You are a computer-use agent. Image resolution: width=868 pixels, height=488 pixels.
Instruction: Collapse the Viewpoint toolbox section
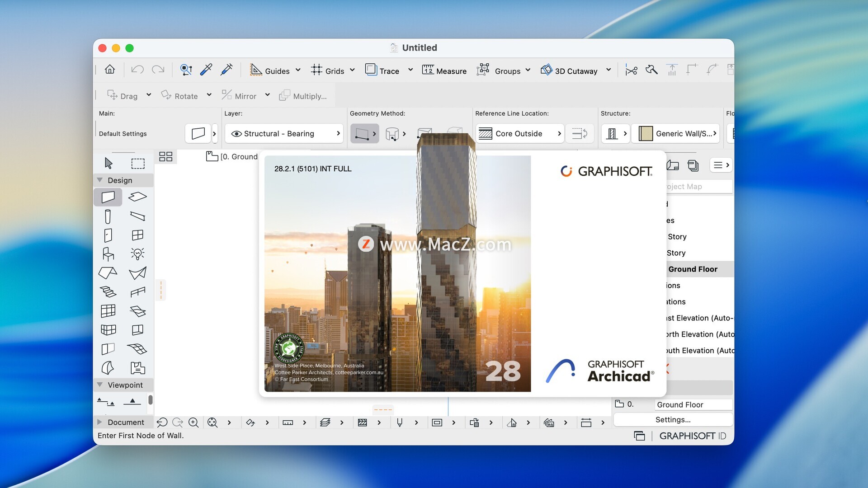100,385
